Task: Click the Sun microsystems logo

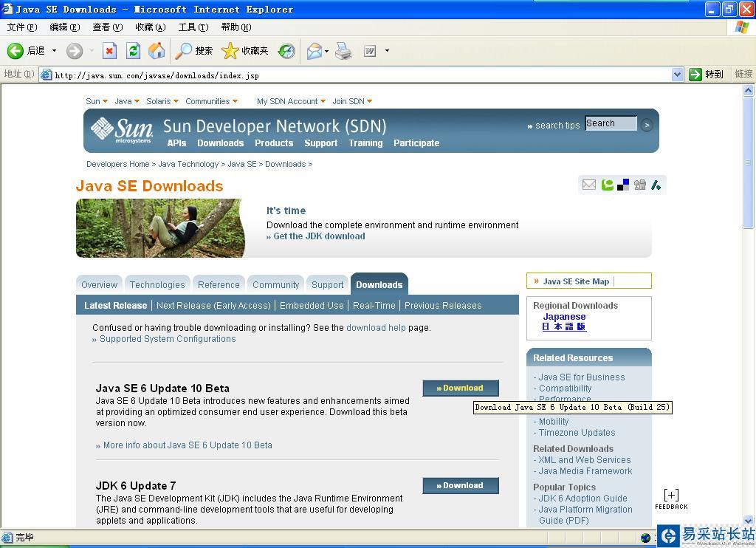Action: 122,130
